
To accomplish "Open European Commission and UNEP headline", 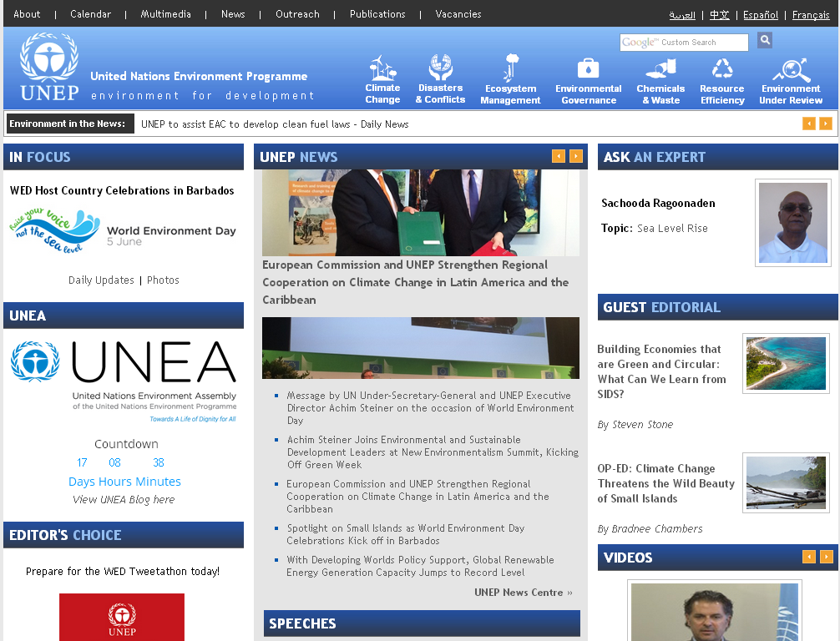I will [416, 282].
